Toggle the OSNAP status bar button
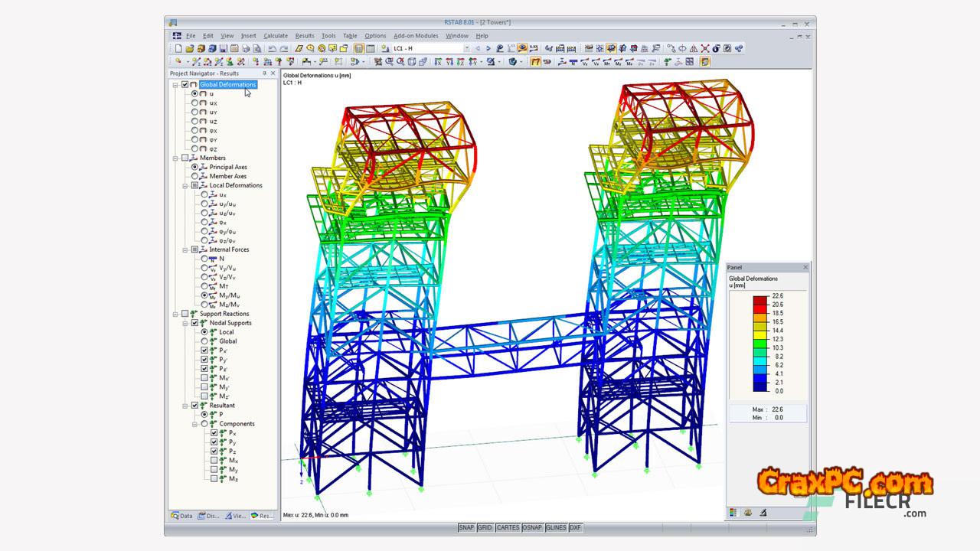980x551 pixels. (x=532, y=528)
